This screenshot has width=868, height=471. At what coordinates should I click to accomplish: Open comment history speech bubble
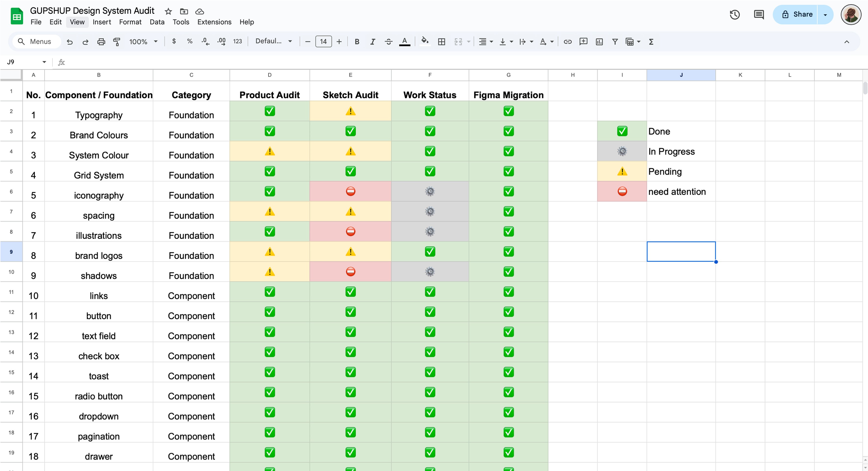pyautogui.click(x=759, y=14)
